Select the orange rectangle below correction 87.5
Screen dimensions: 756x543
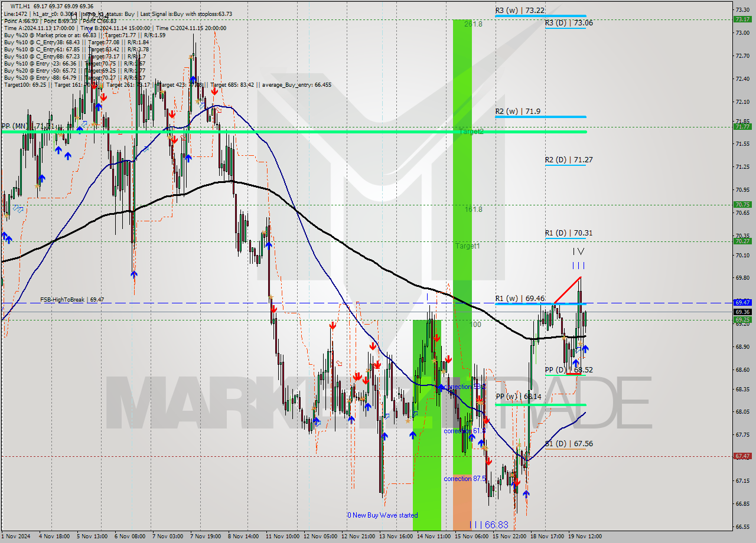pyautogui.click(x=462, y=502)
